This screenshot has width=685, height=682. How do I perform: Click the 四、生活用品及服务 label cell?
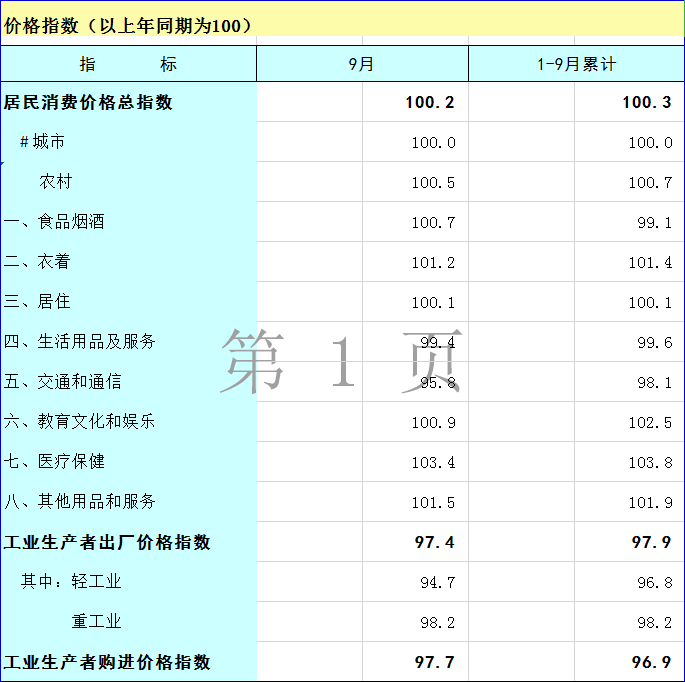(x=80, y=342)
